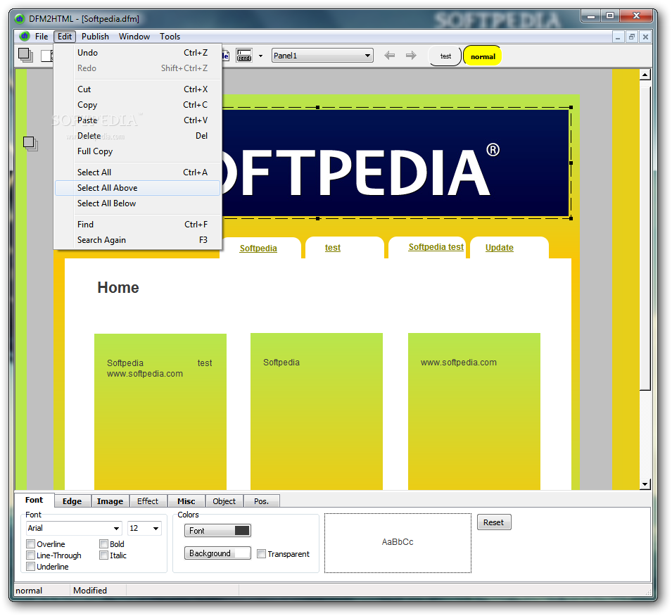Click the panel icon on the canvas left side
The width and height of the screenshot is (672, 616).
(x=30, y=144)
